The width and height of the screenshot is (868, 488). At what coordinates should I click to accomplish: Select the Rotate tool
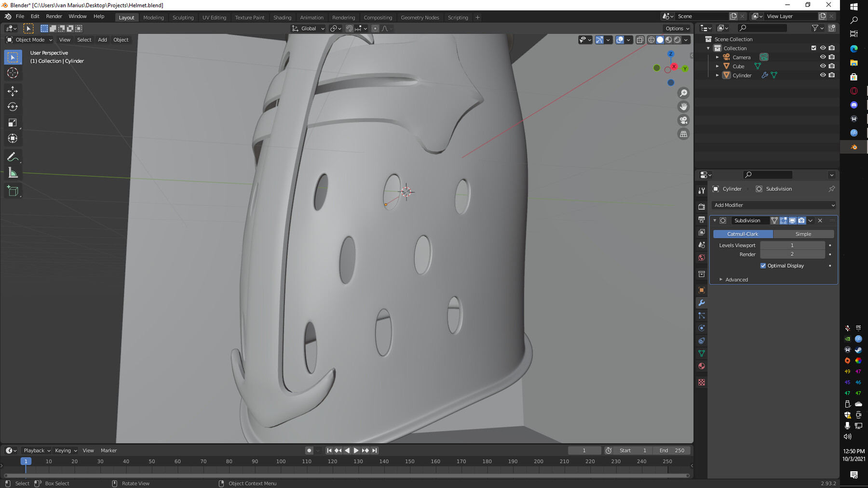click(x=13, y=106)
